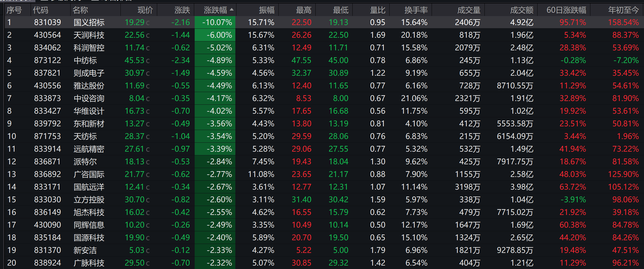The image size is (644, 269).
Task: Click the 同辉信息 stock name
Action: point(89,225)
